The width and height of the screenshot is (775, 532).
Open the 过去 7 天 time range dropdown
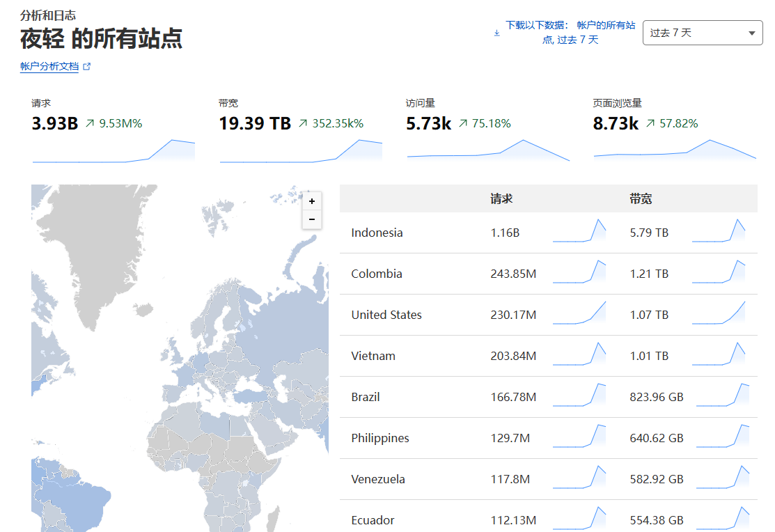[x=702, y=33]
